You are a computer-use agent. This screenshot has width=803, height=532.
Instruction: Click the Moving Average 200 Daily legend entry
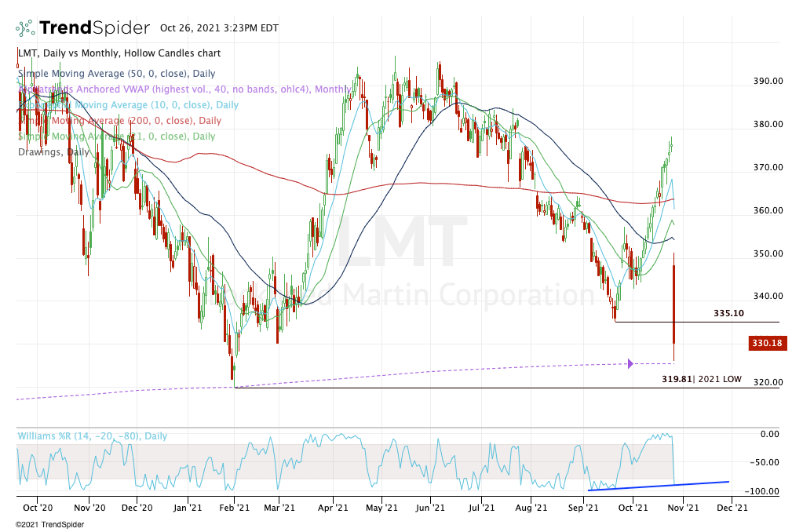pyautogui.click(x=120, y=121)
